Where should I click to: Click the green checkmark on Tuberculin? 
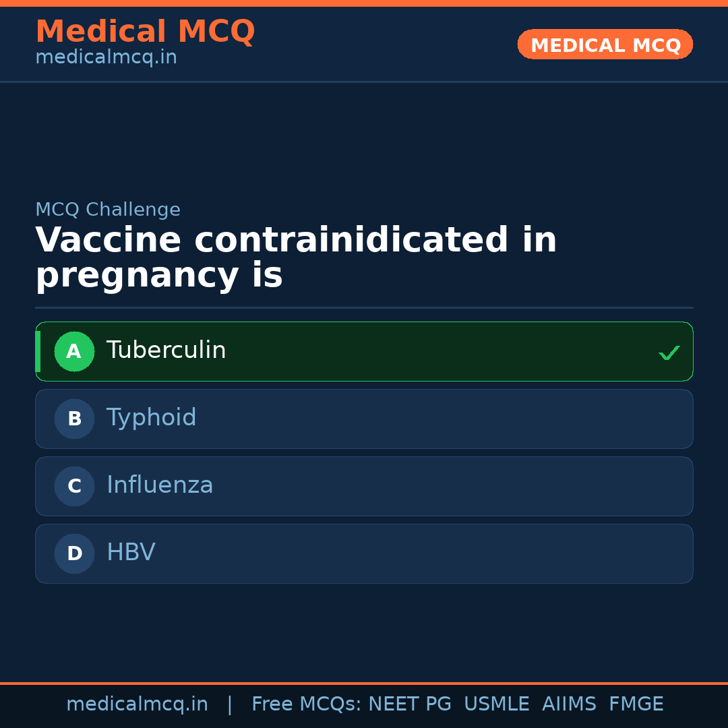(x=669, y=353)
